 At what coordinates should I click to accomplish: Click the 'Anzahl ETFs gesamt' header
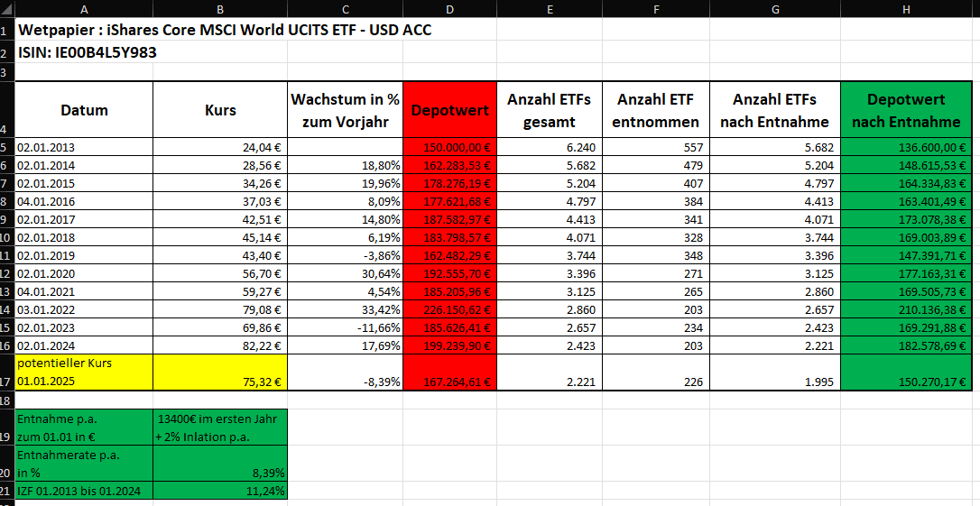point(550,109)
